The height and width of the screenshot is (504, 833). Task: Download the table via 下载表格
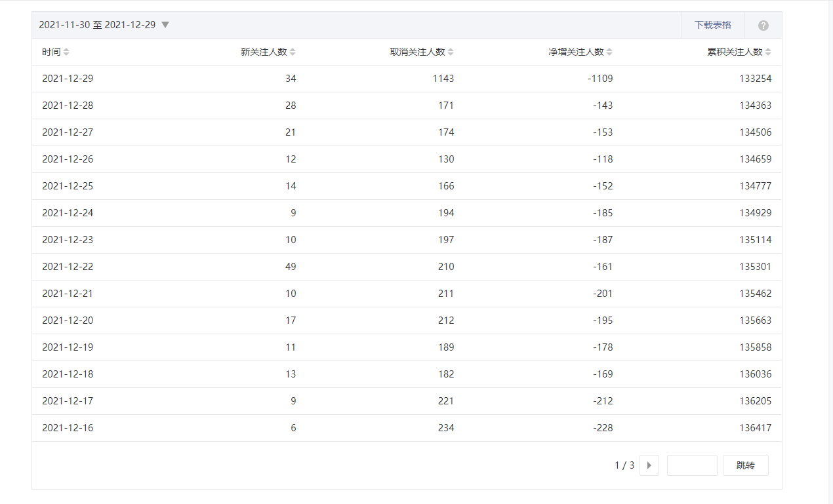point(712,25)
